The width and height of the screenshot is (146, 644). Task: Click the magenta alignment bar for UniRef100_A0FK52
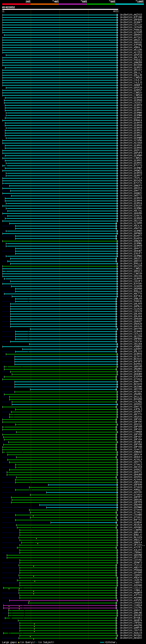point(64,600)
